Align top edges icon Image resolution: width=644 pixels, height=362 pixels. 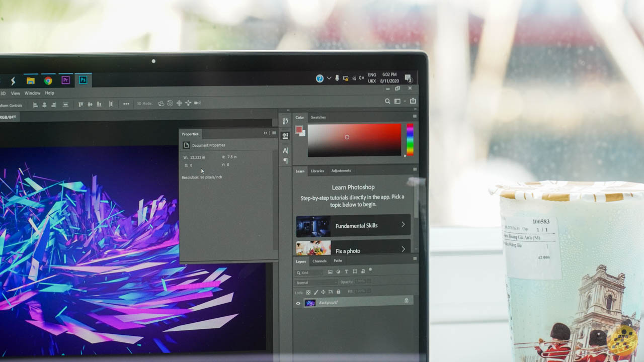(x=80, y=104)
